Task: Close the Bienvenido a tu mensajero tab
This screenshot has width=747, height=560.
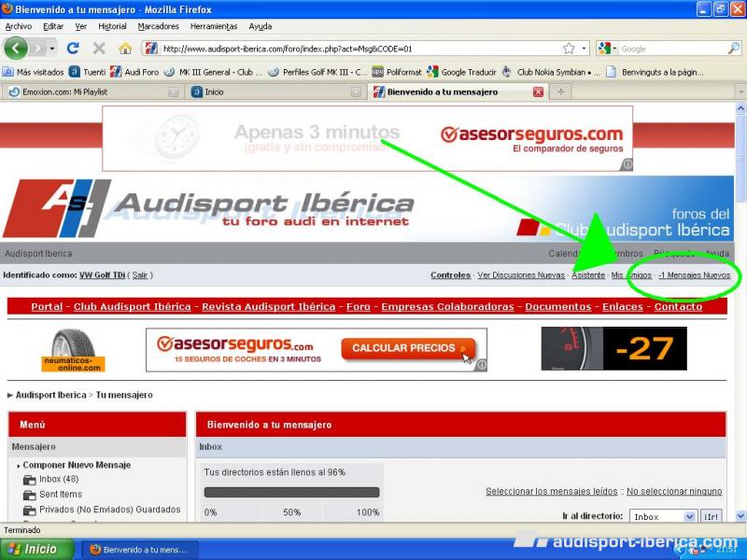Action: pyautogui.click(x=539, y=91)
